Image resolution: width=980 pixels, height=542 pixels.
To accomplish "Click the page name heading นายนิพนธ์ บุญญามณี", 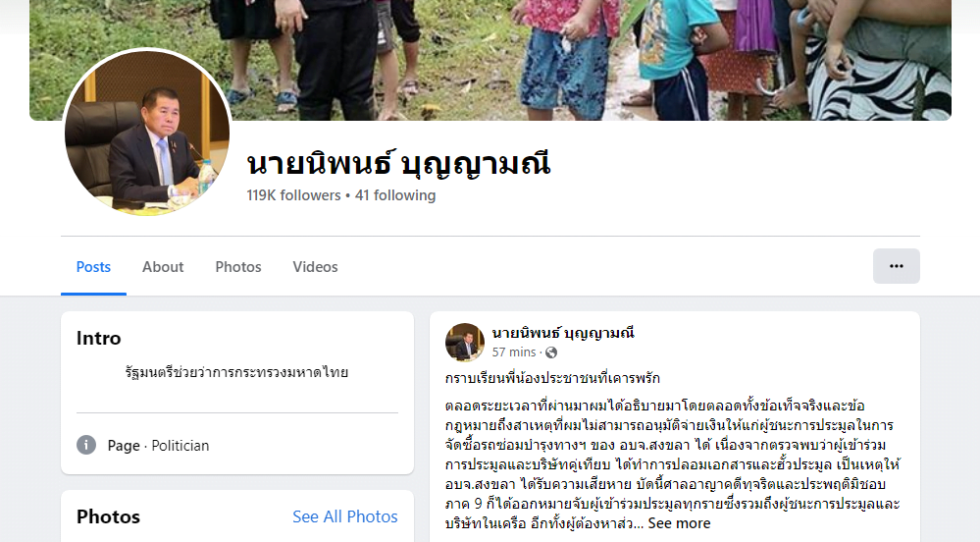I will pos(398,164).
